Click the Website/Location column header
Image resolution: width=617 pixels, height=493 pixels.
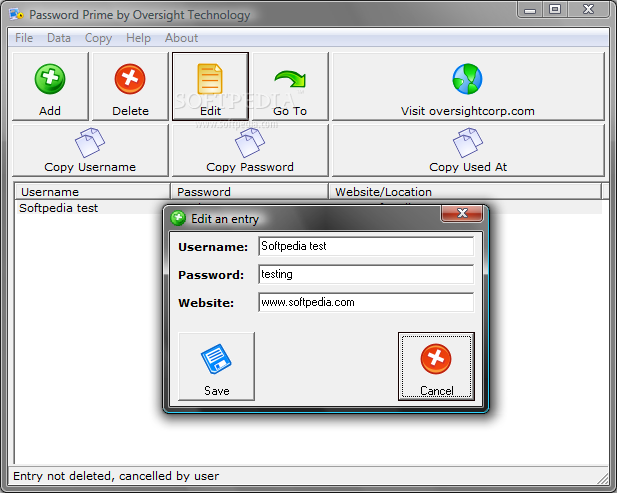(x=465, y=192)
